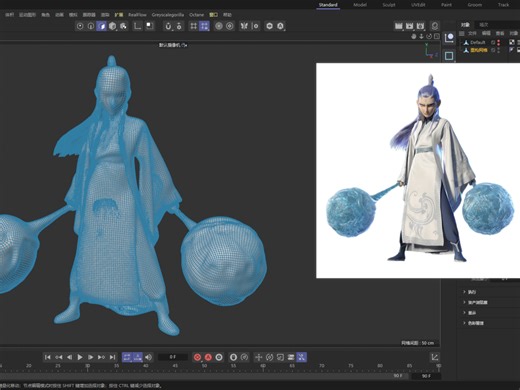Click the timeline expand icon at right
This screenshot has height=390, width=520.
(435, 357)
